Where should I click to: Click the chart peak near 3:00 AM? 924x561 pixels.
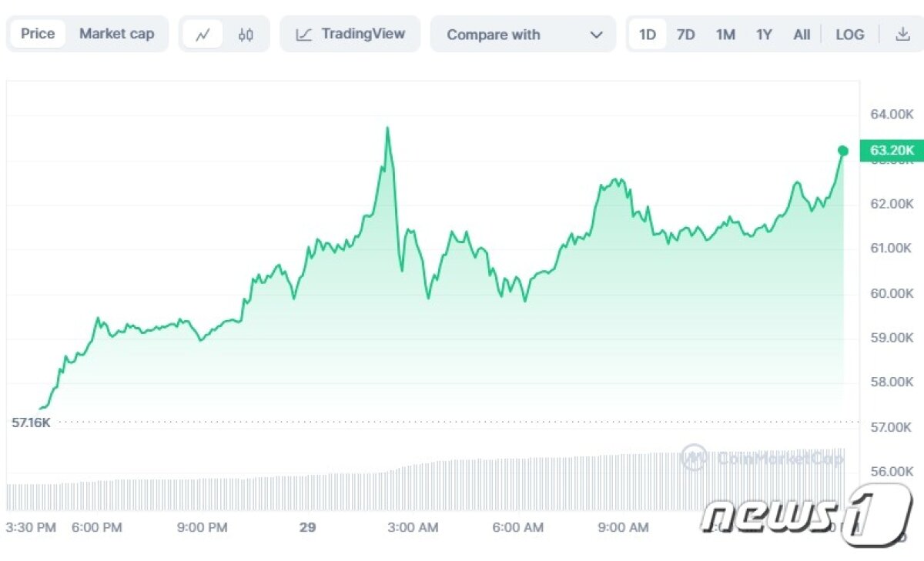point(387,128)
